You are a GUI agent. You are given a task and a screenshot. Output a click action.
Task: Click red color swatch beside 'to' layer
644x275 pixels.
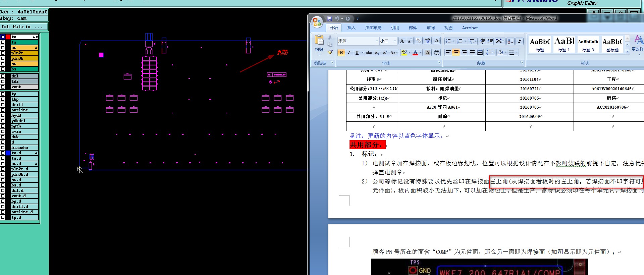pos(8,37)
